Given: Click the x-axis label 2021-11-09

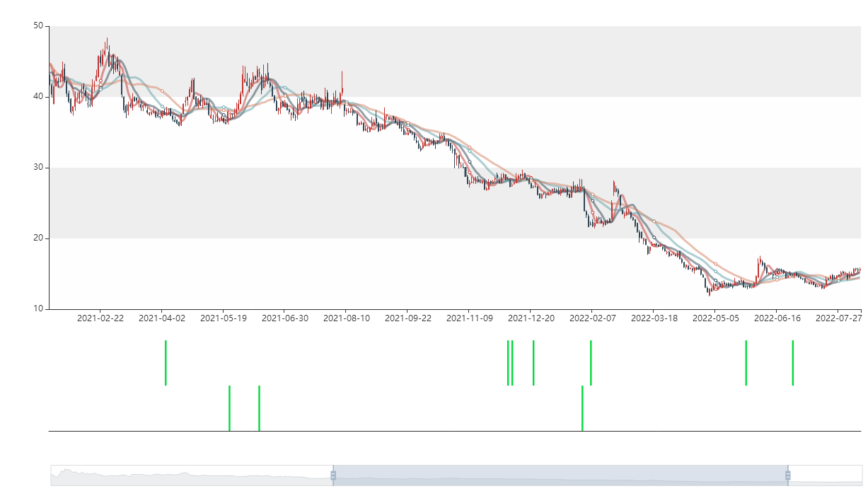Looking at the screenshot, I should point(470,318).
